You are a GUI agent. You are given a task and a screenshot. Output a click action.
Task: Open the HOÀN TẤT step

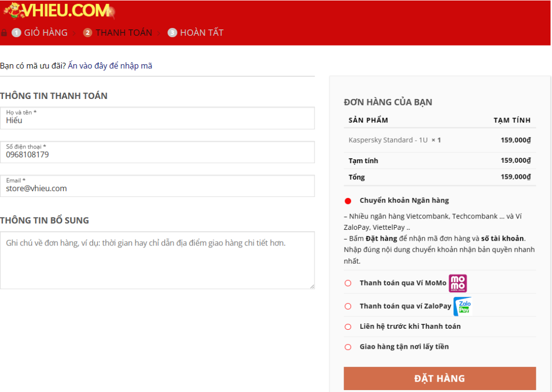coord(201,33)
